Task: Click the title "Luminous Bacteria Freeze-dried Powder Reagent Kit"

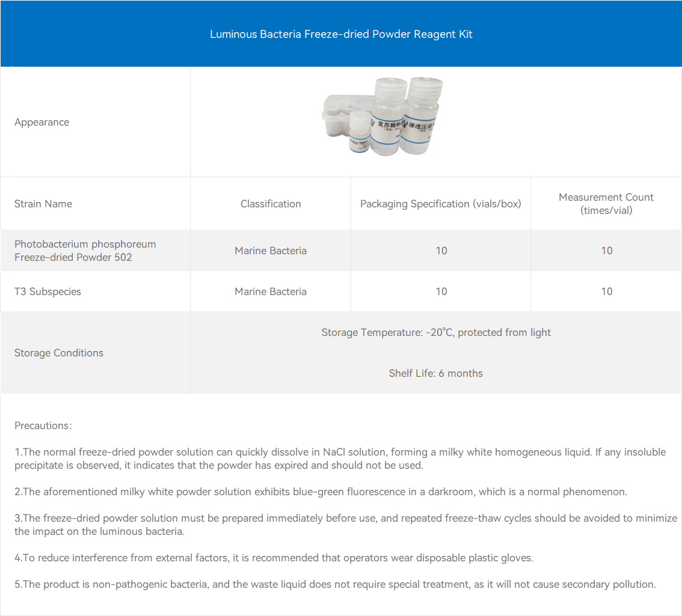Action: 341,34
